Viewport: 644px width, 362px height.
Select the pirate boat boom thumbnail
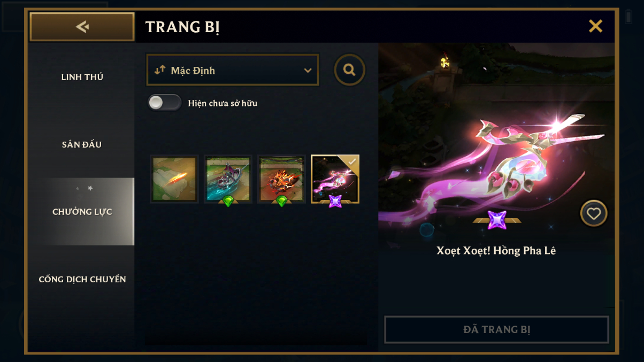point(228,179)
